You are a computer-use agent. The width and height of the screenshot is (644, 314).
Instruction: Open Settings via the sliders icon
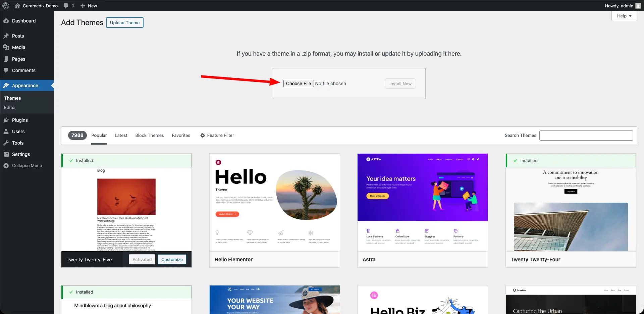coord(6,154)
